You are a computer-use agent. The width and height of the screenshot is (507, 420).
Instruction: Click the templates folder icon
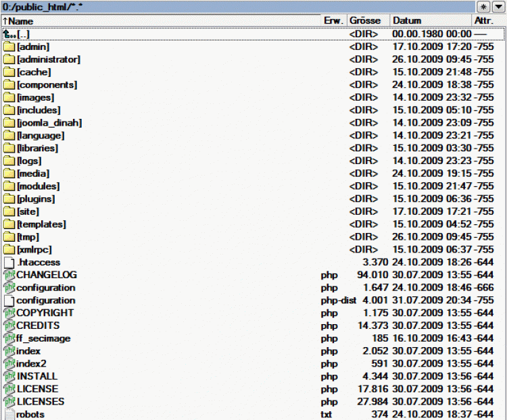[x=9, y=224]
